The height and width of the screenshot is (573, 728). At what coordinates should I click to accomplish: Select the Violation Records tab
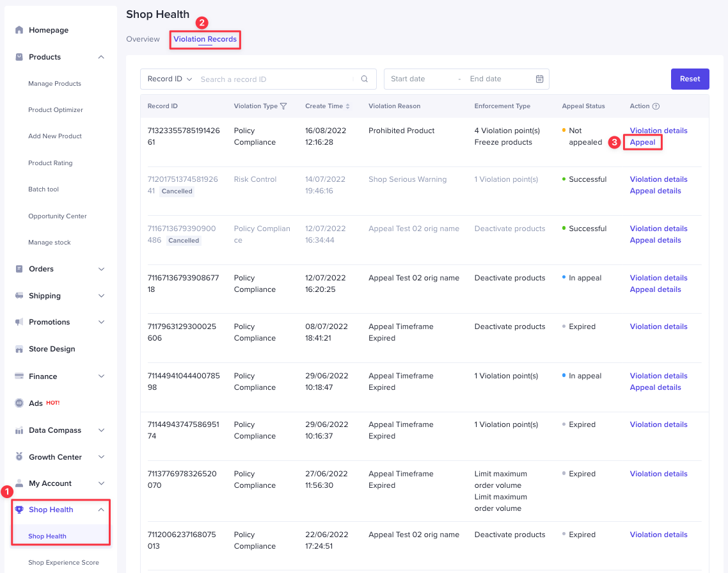[x=205, y=39]
